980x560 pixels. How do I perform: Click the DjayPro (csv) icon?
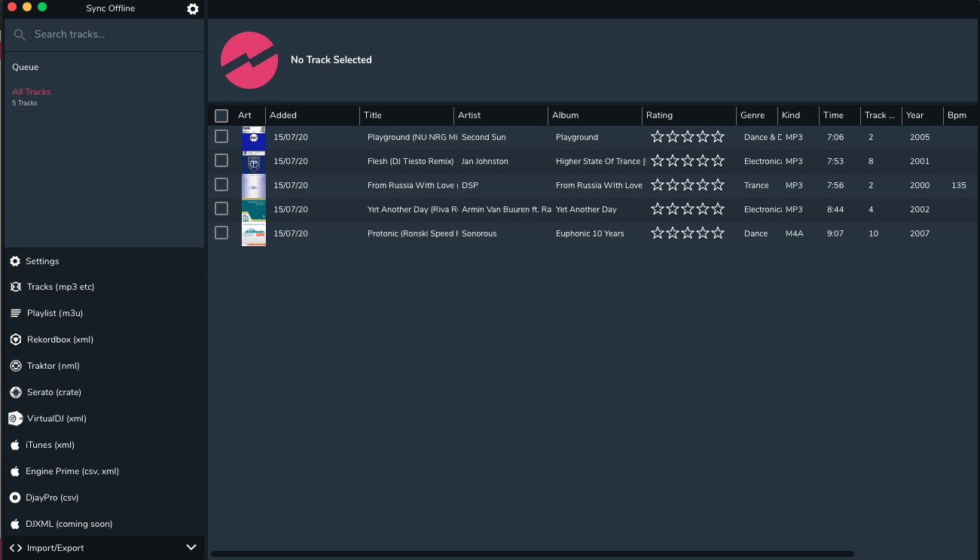coord(15,498)
